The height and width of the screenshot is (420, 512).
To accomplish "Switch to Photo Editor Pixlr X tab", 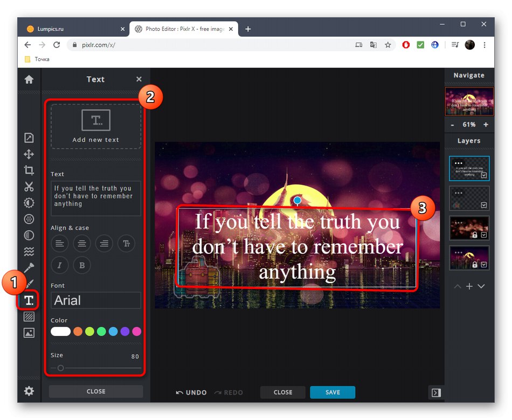I will pos(184,29).
